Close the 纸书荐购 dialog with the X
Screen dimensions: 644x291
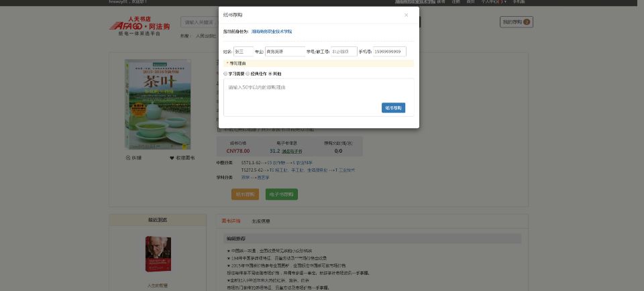(406, 15)
